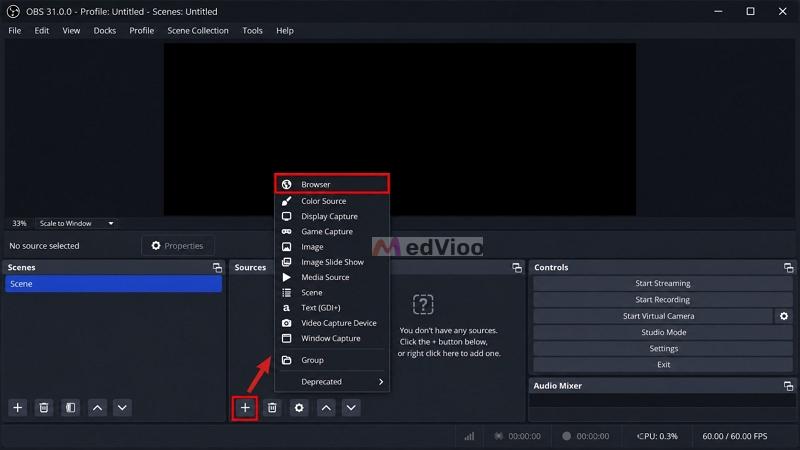Image resolution: width=800 pixels, height=450 pixels.
Task: Click Start Streaming button
Action: (663, 283)
